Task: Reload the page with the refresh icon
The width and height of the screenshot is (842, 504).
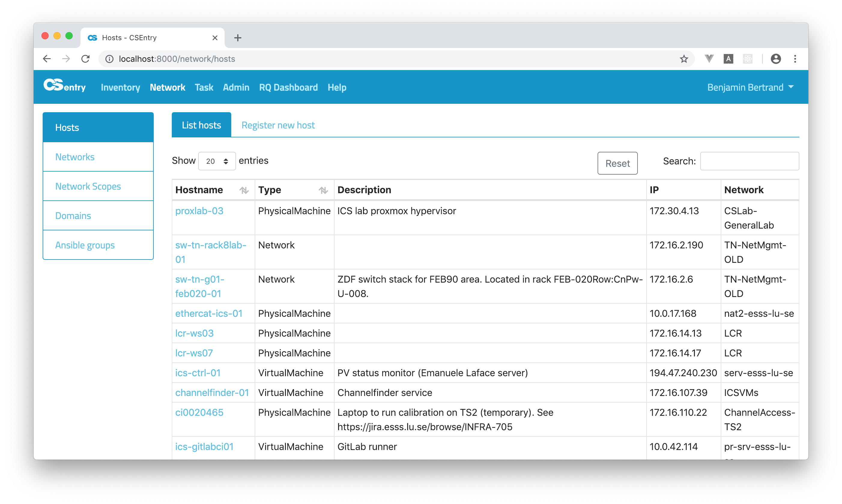Action: click(85, 59)
